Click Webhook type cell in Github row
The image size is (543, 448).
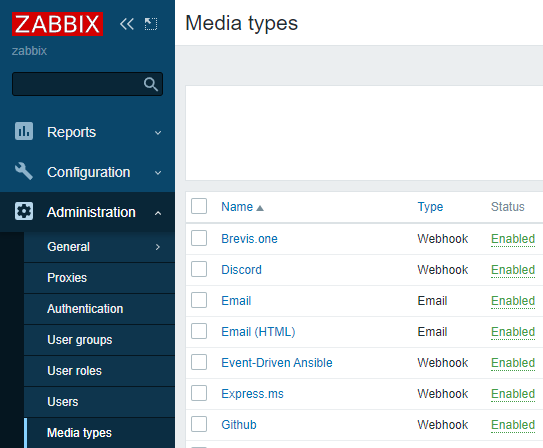443,424
